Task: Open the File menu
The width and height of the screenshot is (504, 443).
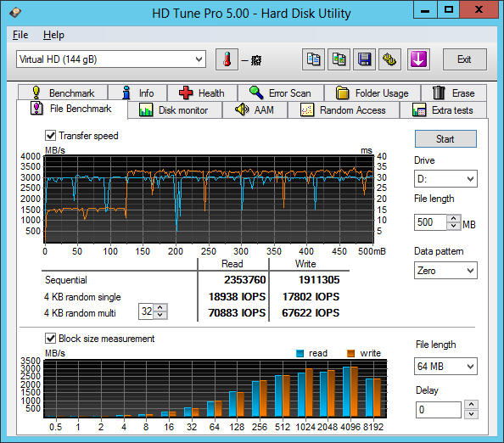Action: pyautogui.click(x=20, y=35)
